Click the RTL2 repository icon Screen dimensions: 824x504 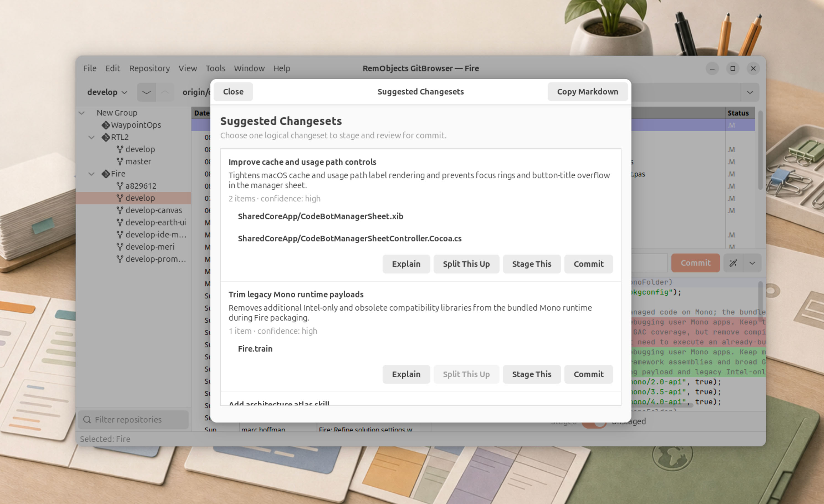click(x=106, y=137)
